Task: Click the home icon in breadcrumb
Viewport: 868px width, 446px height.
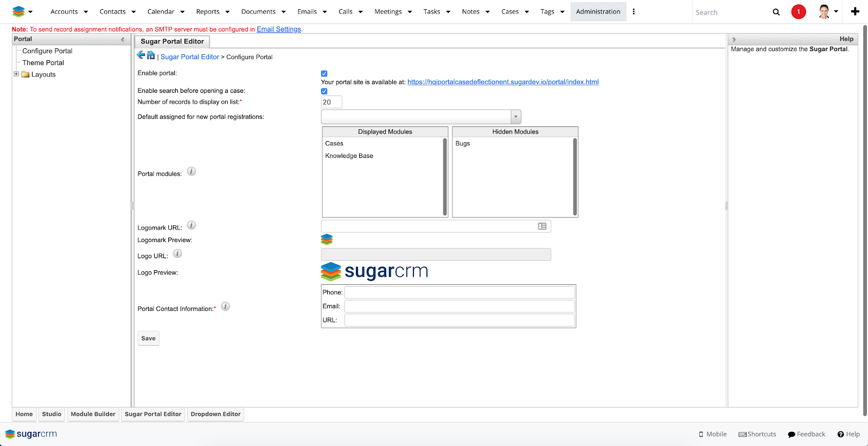Action: [151, 55]
